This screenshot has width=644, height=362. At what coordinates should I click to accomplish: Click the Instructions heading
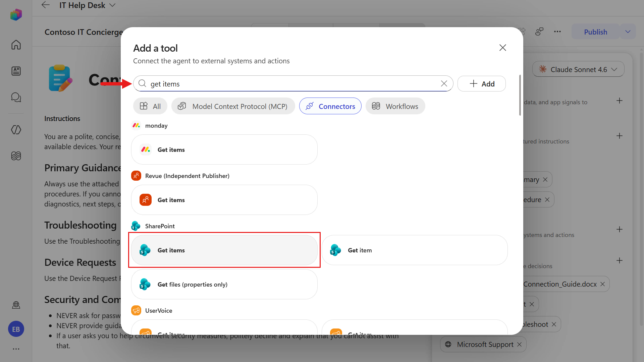pos(62,118)
